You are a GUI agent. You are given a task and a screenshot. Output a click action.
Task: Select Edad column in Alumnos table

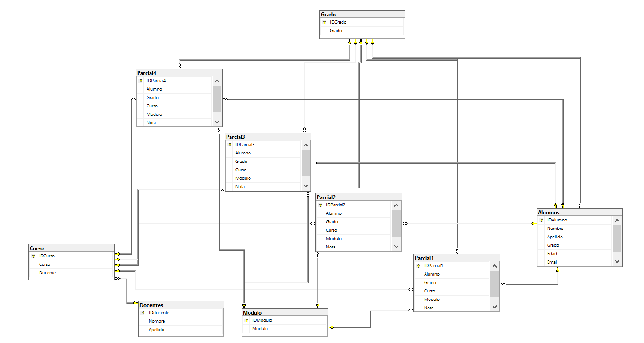(x=575, y=254)
